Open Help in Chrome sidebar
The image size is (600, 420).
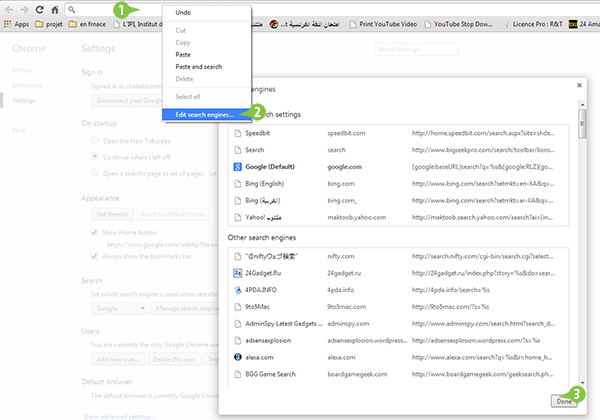19,130
